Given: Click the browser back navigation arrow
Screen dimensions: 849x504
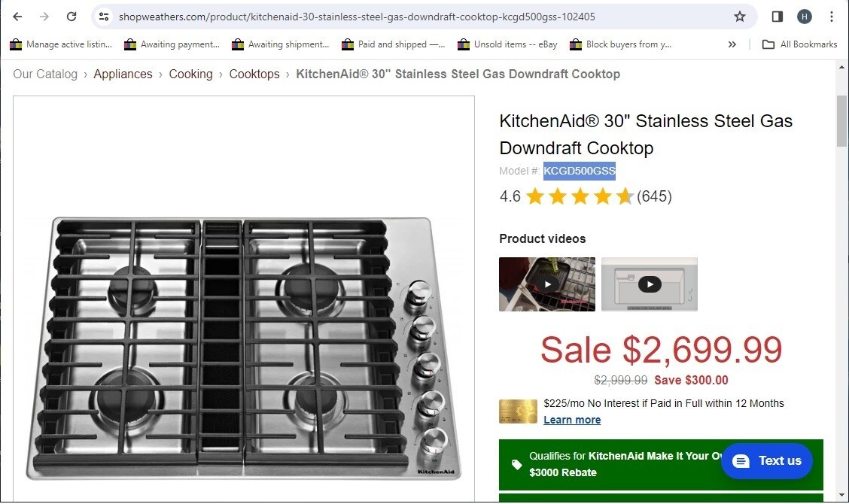Looking at the screenshot, I should [17, 16].
